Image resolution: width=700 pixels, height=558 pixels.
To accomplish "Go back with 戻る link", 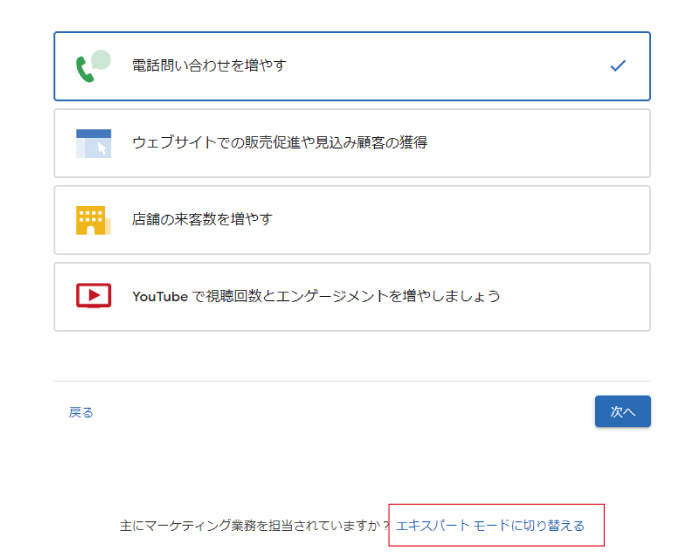I will coord(81,412).
